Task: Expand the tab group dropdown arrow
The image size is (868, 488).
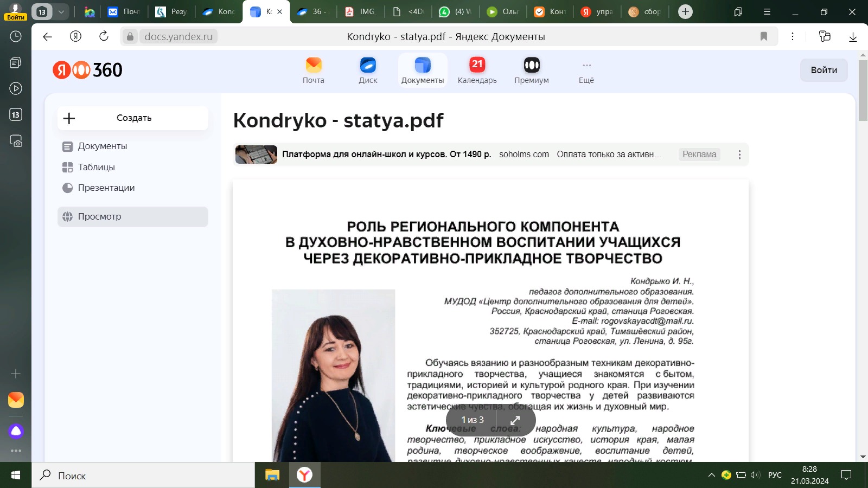Action: point(61,11)
